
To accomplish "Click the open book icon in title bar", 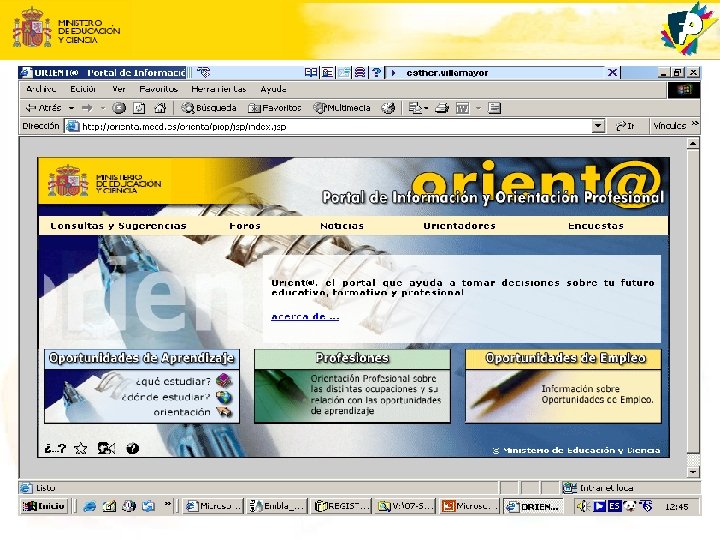I will 311,73.
